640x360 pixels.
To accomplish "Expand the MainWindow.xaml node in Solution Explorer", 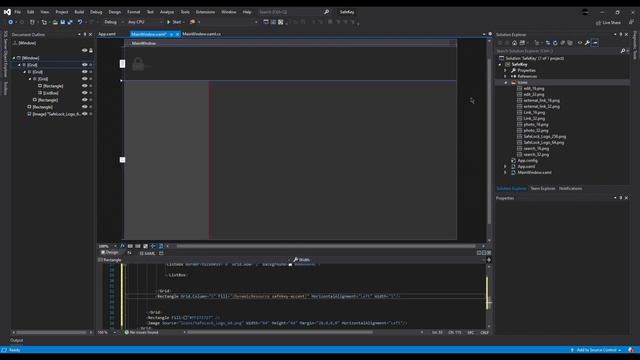I will 505,173.
